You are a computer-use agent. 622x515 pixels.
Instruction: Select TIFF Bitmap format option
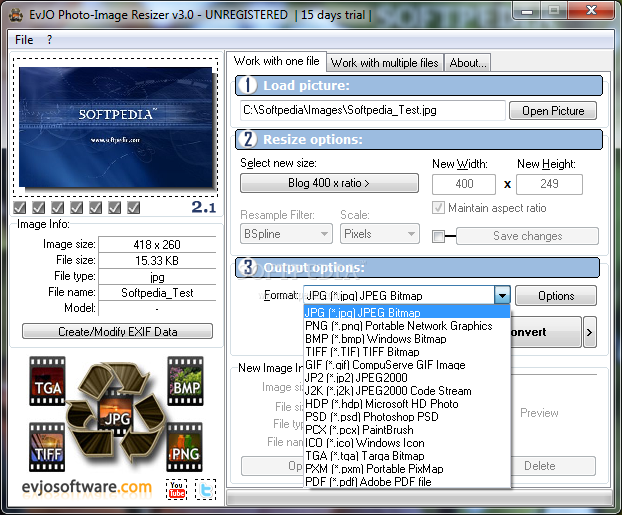coord(407,352)
